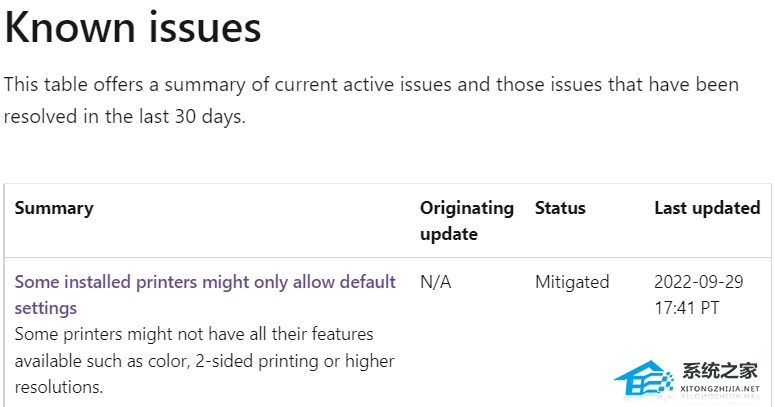Click the N/A originating update cell
775x407 pixels.
tap(436, 282)
